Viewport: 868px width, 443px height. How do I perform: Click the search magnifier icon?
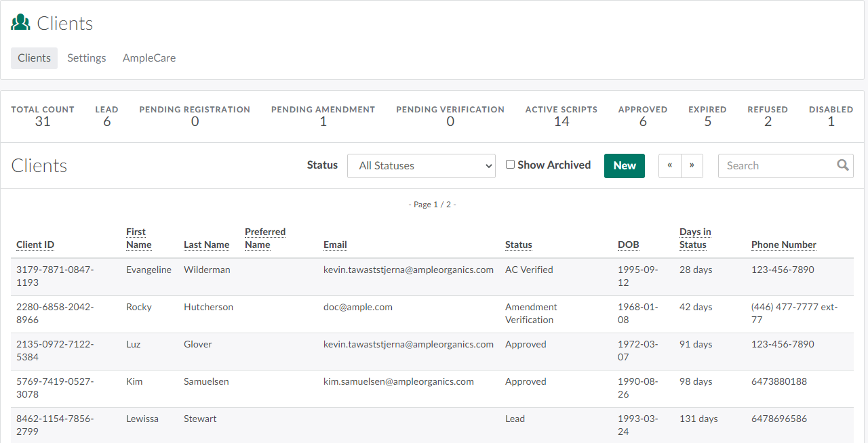pos(842,165)
